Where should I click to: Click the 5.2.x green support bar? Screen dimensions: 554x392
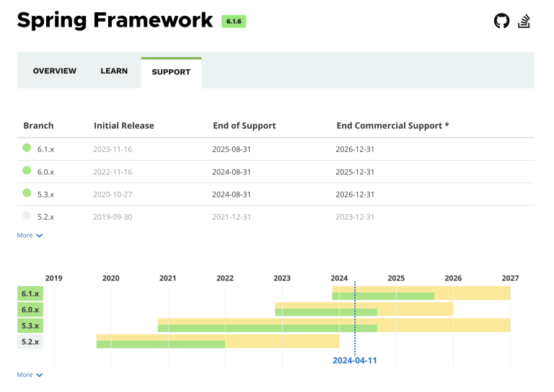(x=161, y=344)
